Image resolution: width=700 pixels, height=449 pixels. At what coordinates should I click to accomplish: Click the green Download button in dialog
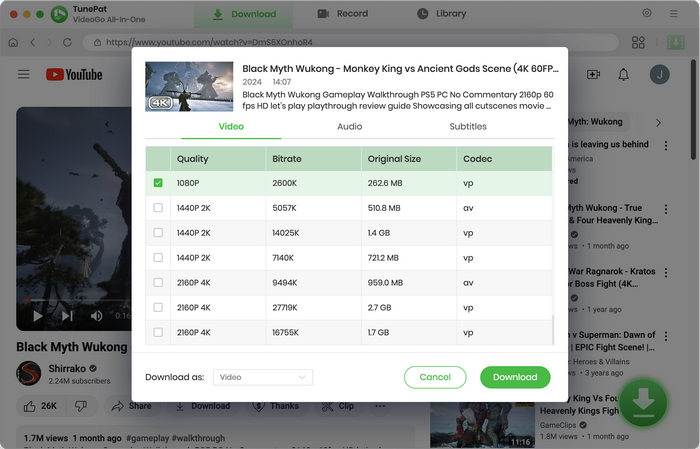[x=515, y=377]
